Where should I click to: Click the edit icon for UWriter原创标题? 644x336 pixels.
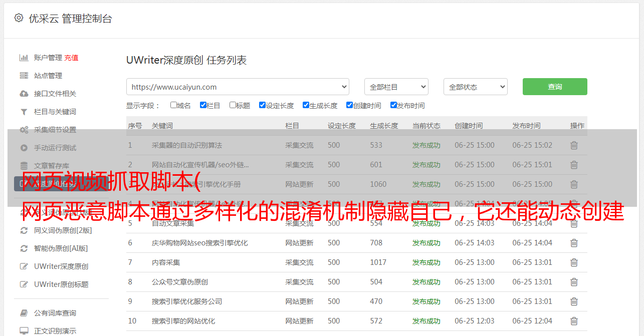pos(24,284)
